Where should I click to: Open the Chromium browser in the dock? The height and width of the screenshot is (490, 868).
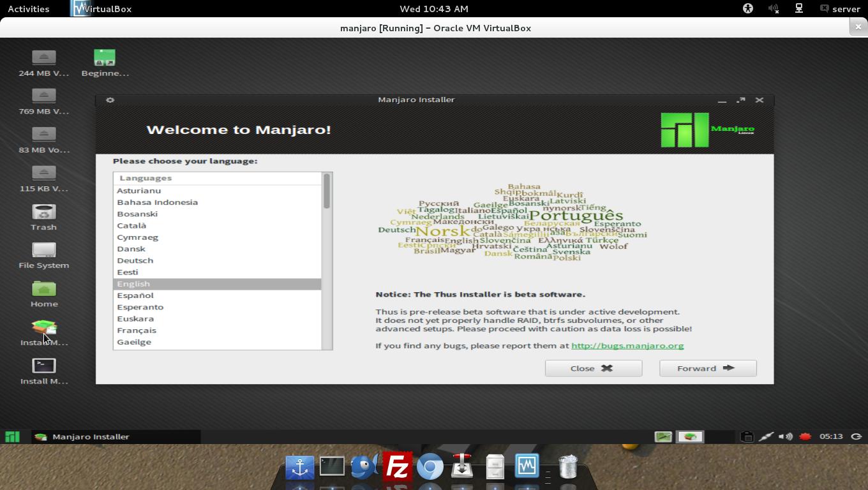tap(430, 467)
